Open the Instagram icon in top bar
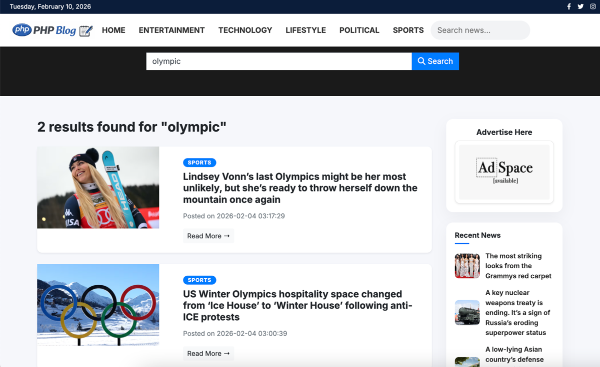This screenshot has height=367, width=600. click(x=593, y=7)
